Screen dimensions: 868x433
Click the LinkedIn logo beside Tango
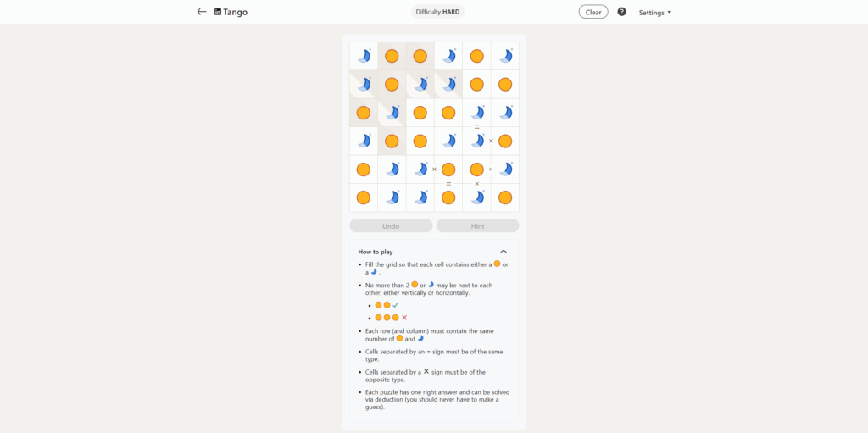coord(218,12)
